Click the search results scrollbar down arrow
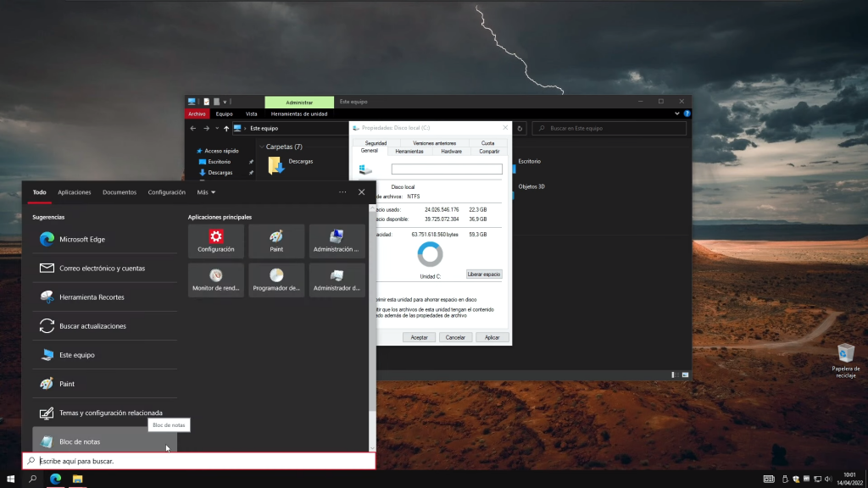868x488 pixels. [371, 448]
